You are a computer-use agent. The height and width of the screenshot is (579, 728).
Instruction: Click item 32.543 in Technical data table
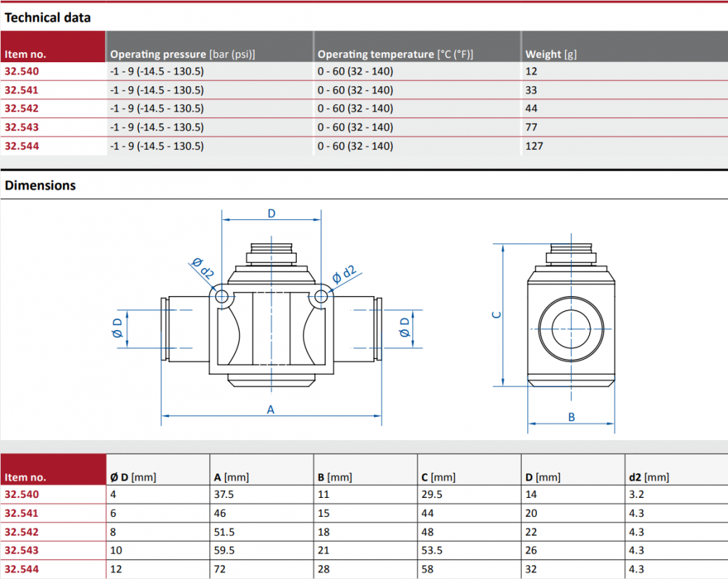coord(22,127)
